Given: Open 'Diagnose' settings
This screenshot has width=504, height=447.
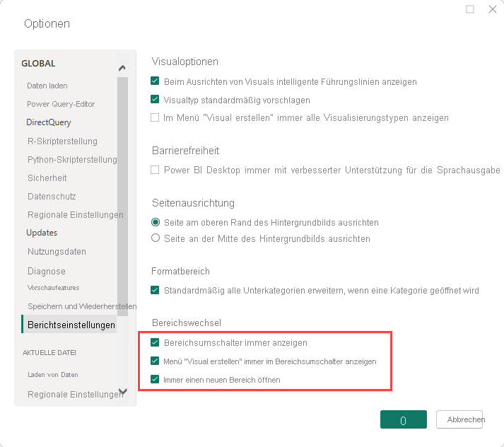Looking at the screenshot, I should [x=47, y=271].
